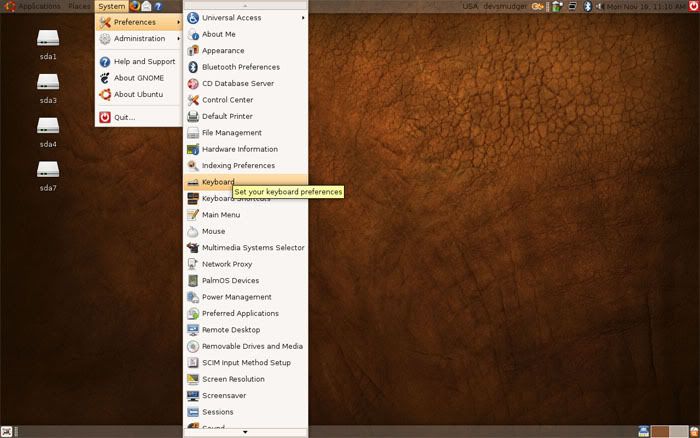Open the Places menu in top panel
Screen dimensions: 700x438
(x=79, y=6)
